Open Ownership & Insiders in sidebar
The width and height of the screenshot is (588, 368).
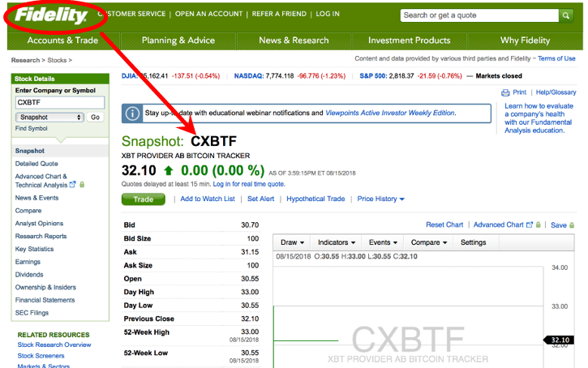(45, 287)
